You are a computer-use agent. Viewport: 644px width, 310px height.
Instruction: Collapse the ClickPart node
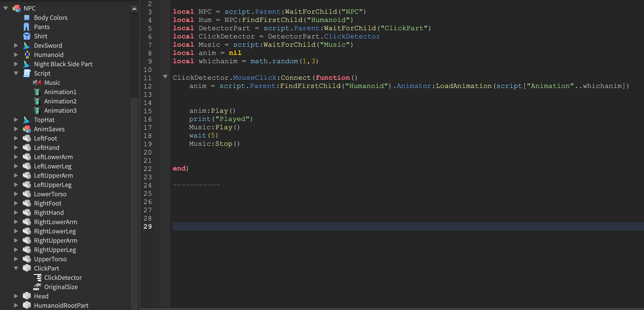pos(16,268)
